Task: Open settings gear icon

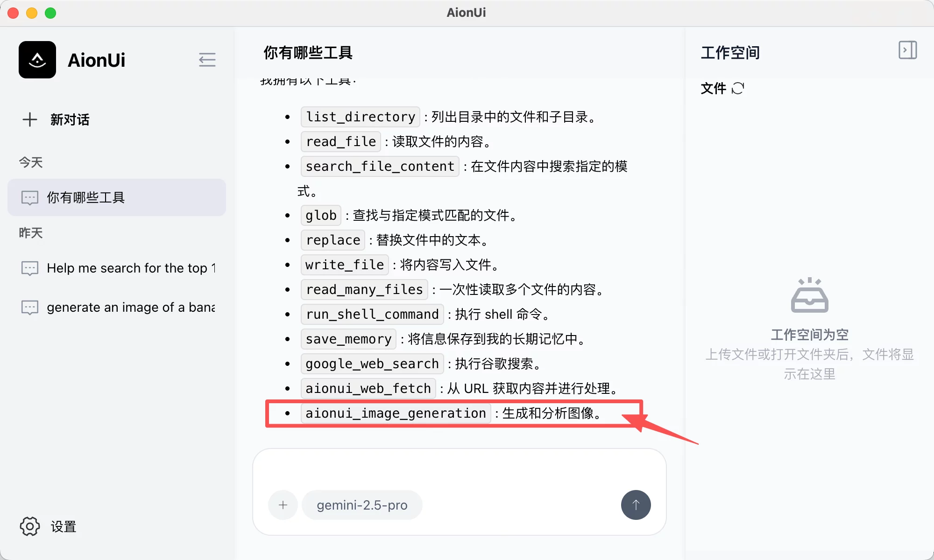Action: [x=30, y=526]
